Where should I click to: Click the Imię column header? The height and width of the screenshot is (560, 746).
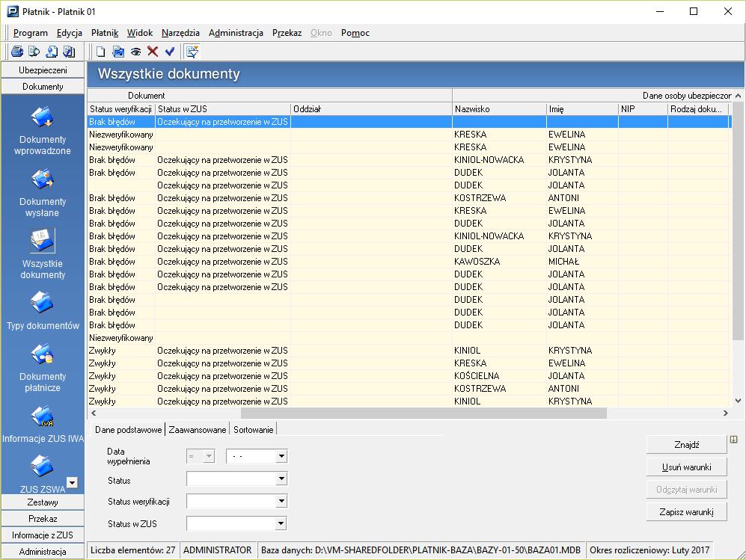click(582, 109)
